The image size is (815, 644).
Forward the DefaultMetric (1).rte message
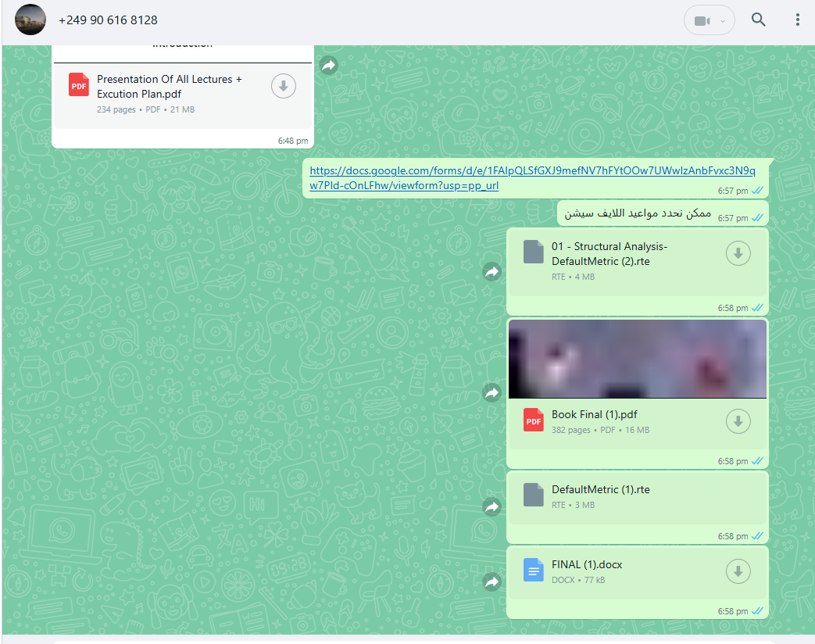point(492,506)
